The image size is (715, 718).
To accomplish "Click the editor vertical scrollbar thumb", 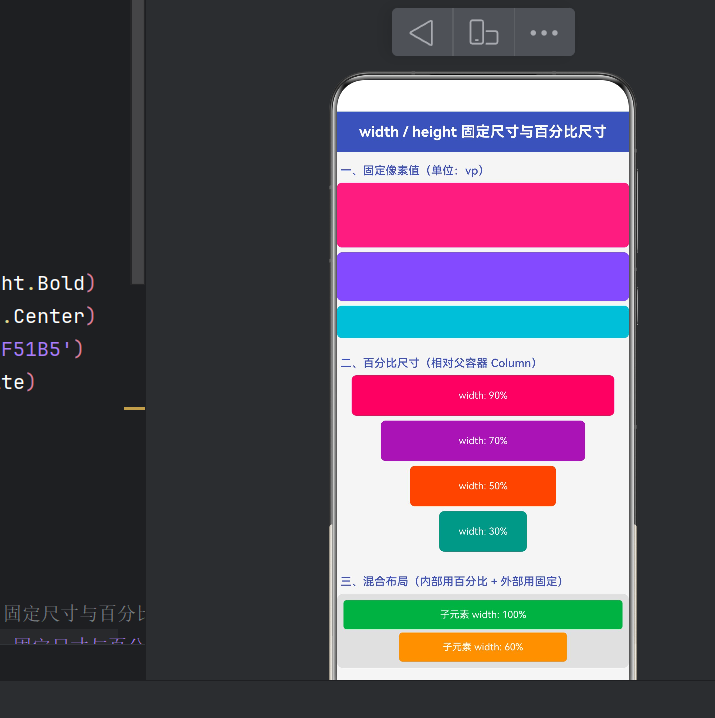I will click(x=138, y=142).
